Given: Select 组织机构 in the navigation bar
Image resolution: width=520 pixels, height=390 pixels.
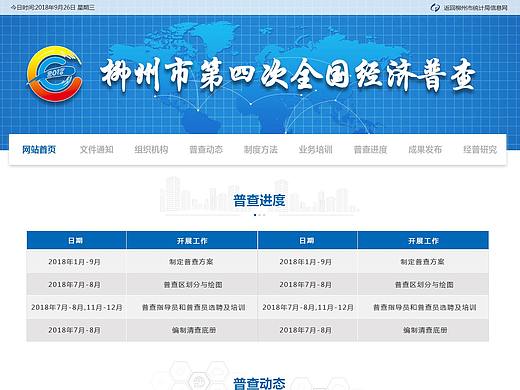Looking at the screenshot, I should pyautogui.click(x=151, y=150).
